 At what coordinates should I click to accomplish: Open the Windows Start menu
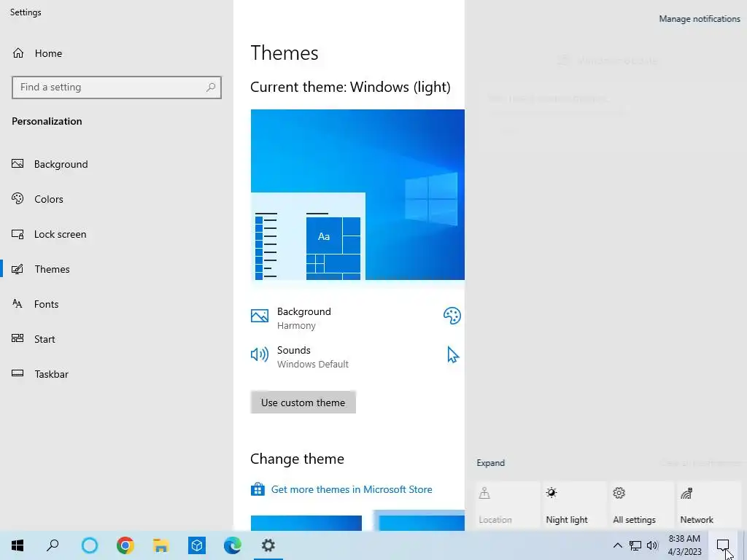(18, 545)
